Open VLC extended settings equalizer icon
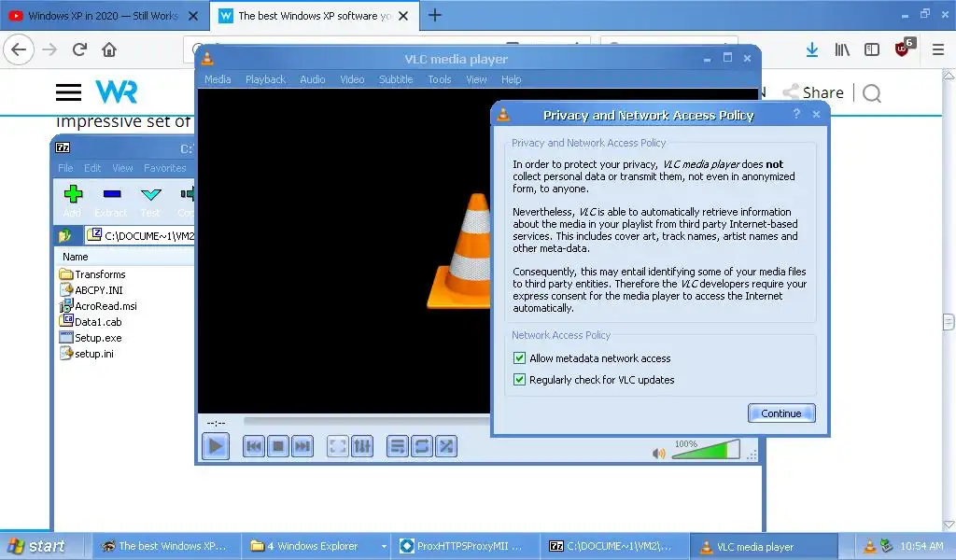956x560 pixels. click(362, 447)
